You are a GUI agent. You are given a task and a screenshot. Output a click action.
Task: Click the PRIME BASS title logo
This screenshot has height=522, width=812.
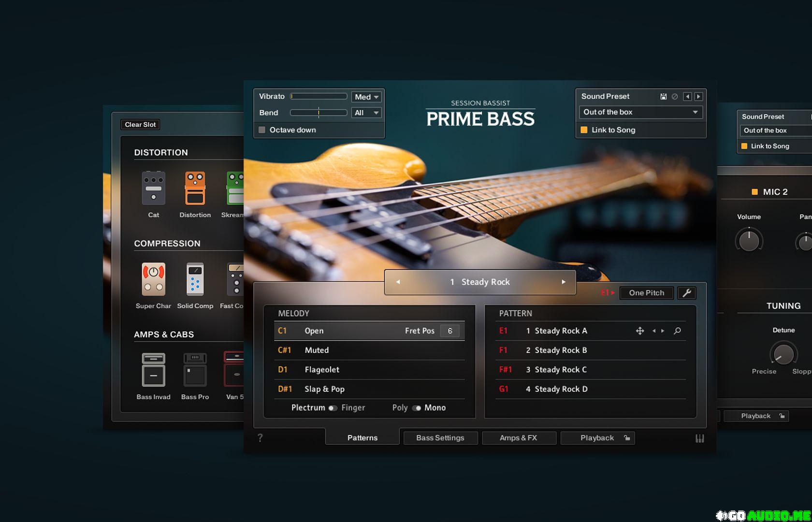click(480, 119)
